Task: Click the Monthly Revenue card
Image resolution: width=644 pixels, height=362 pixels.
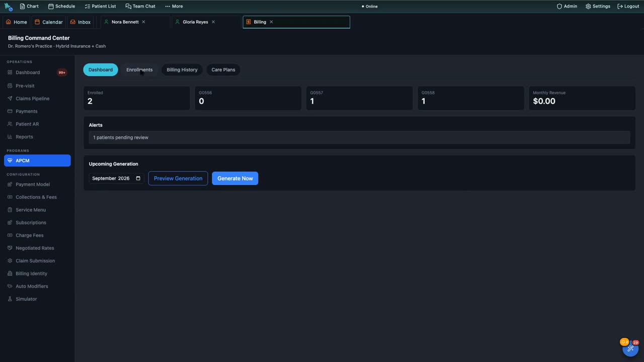Action: (x=582, y=98)
